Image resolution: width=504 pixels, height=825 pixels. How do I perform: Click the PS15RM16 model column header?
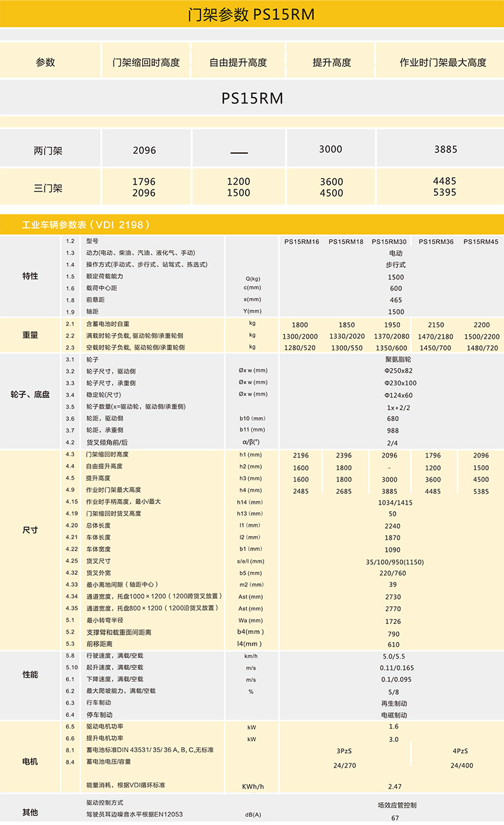301,242
